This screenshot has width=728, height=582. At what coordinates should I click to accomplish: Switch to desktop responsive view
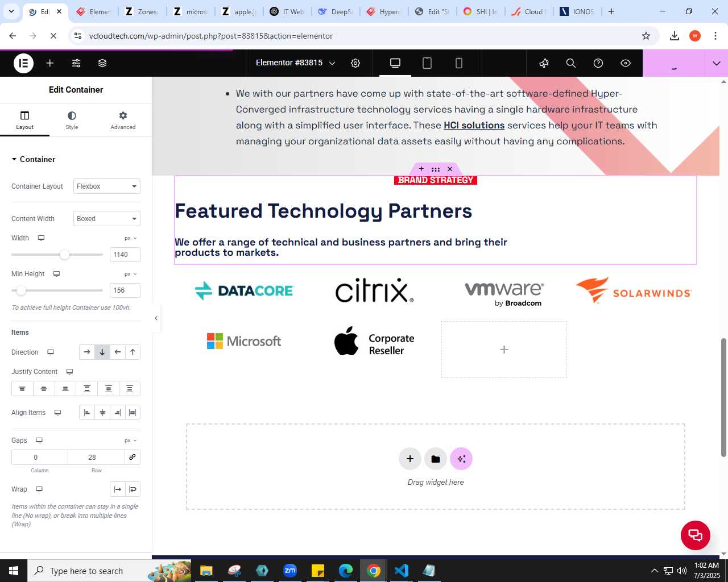click(395, 63)
